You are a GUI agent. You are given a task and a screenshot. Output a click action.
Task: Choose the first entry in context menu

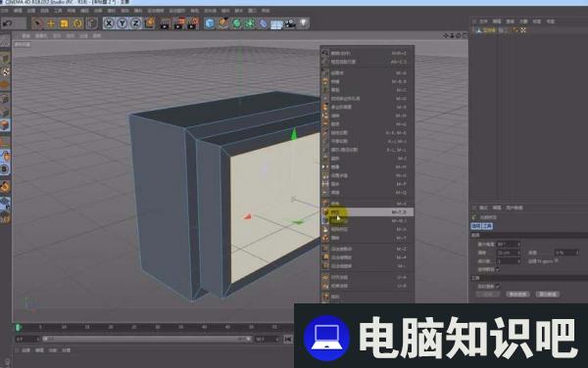pyautogui.click(x=367, y=53)
